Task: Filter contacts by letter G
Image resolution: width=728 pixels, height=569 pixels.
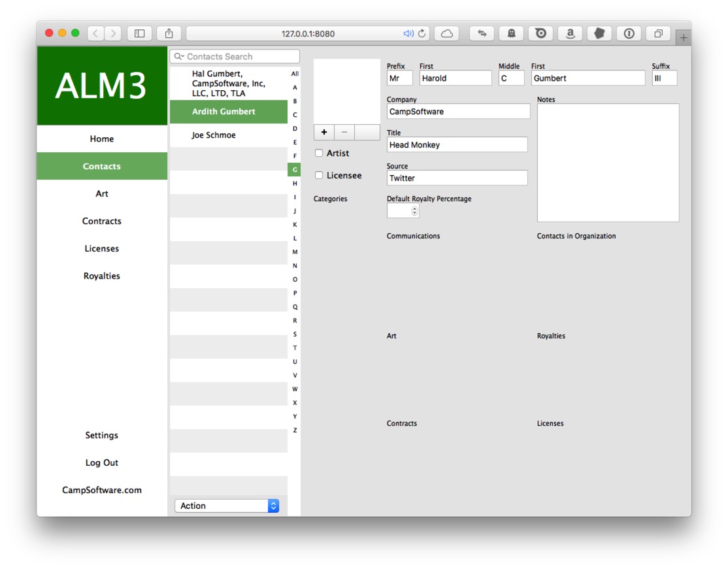Action: coord(295,170)
